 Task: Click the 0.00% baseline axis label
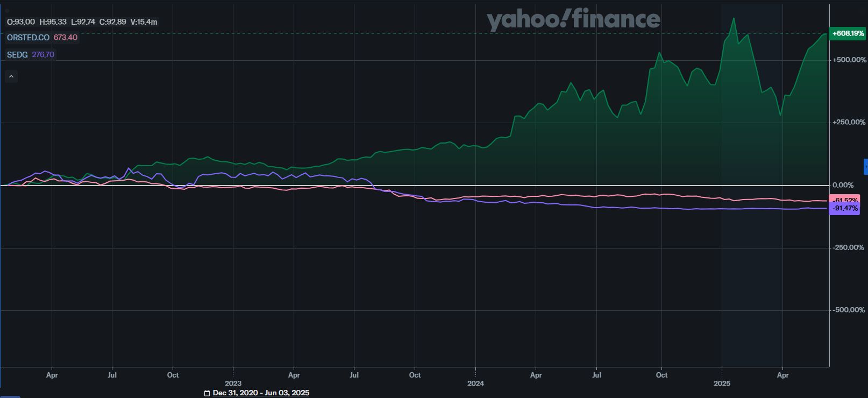[x=843, y=185]
